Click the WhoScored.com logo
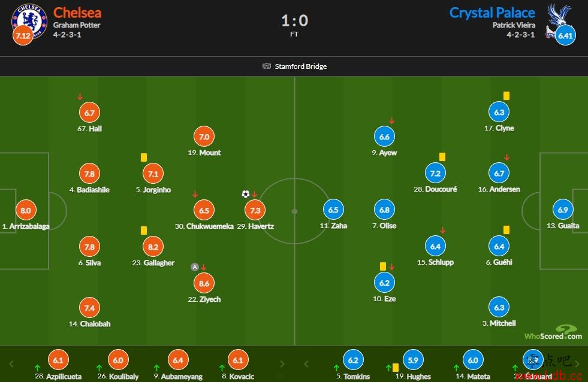 tap(553, 332)
